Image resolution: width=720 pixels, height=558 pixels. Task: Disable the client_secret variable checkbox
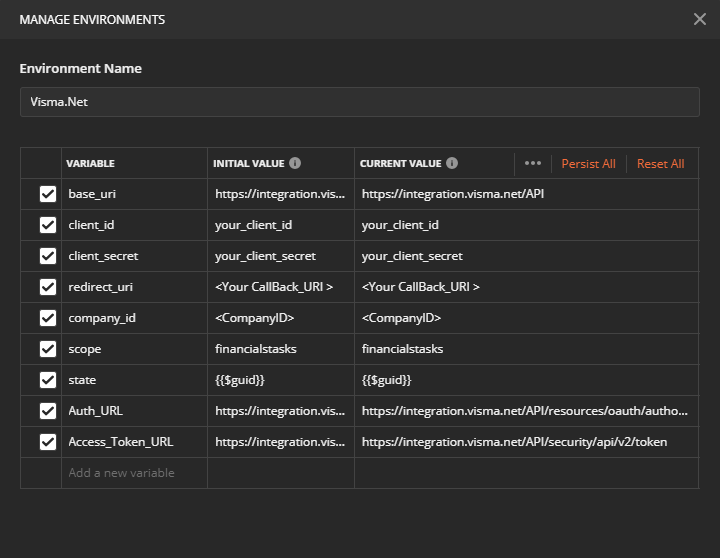[47, 256]
